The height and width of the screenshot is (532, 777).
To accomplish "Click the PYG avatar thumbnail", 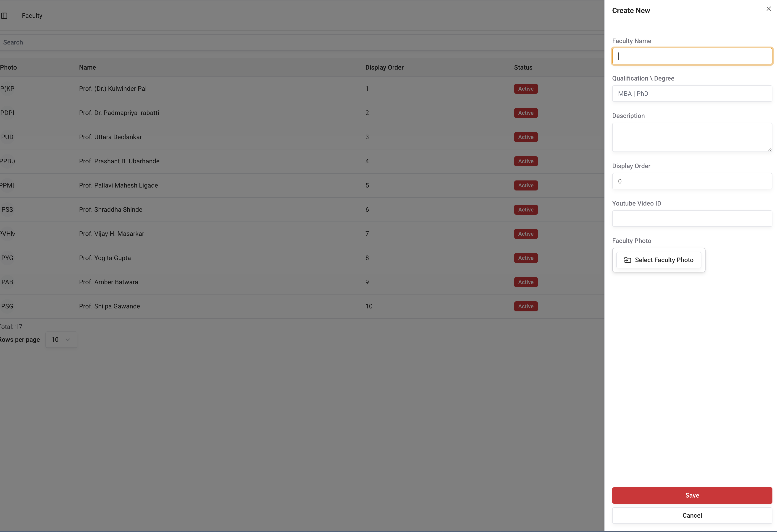I will pos(7,258).
